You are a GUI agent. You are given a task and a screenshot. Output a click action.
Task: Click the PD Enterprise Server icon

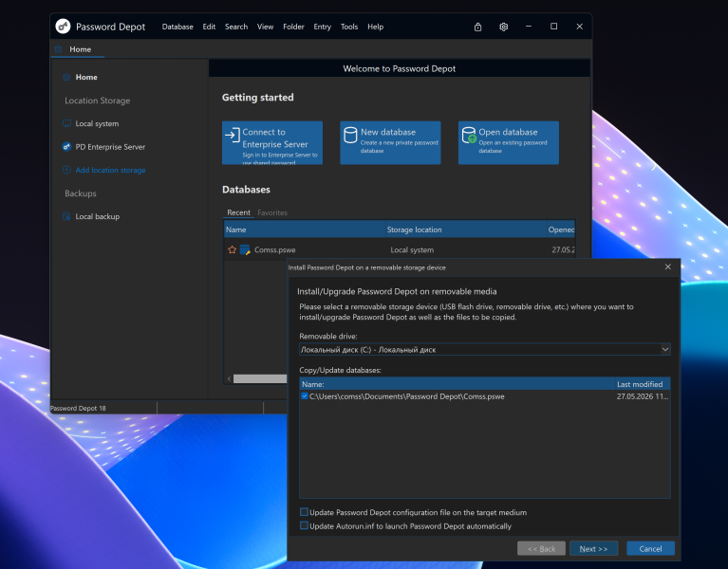[x=66, y=147]
